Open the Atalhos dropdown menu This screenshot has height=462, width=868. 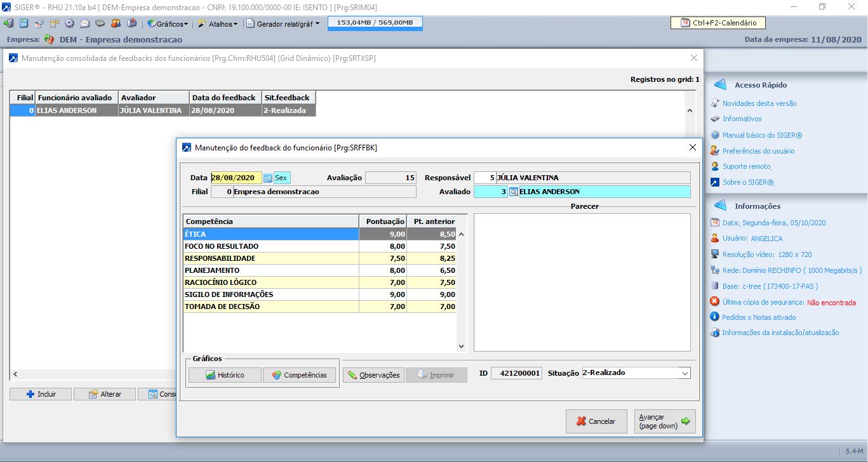217,23
